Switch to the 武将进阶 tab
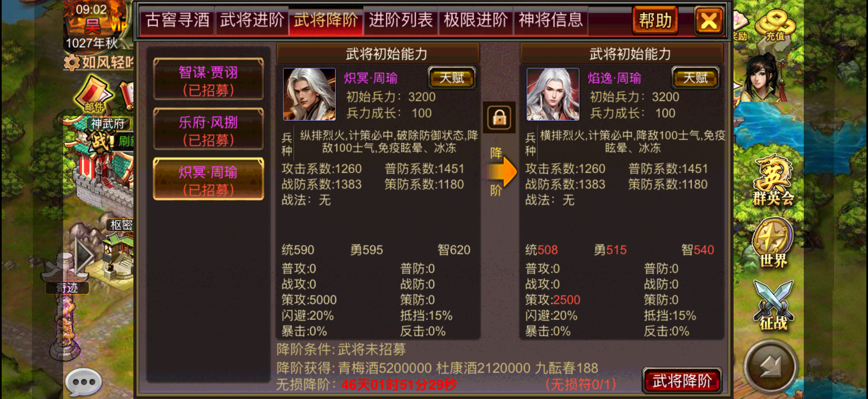Image resolution: width=868 pixels, height=399 pixels. tap(251, 20)
